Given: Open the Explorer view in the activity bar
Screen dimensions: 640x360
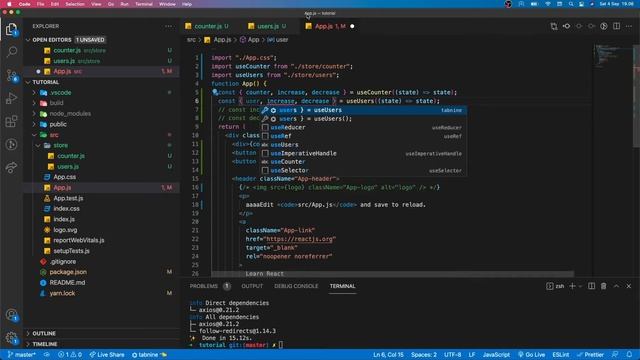Looking at the screenshot, I should (x=11, y=29).
